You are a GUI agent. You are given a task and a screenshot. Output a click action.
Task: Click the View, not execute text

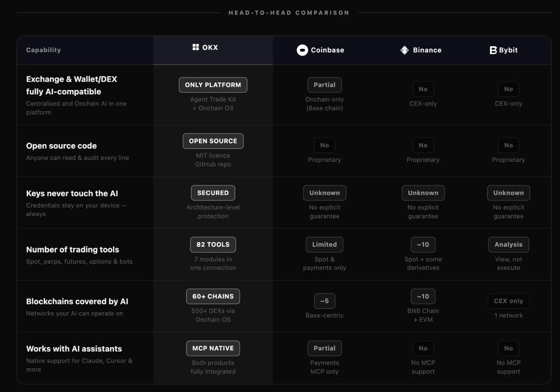pos(509,263)
